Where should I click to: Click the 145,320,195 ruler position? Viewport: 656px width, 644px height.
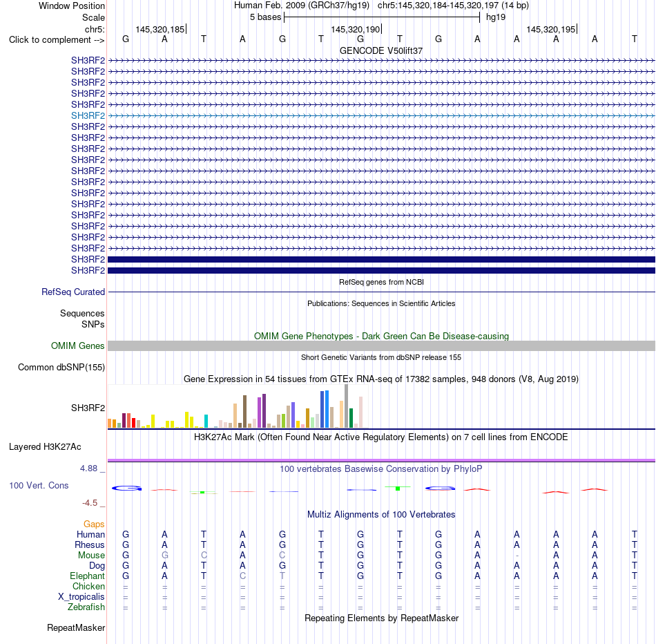[550, 29]
